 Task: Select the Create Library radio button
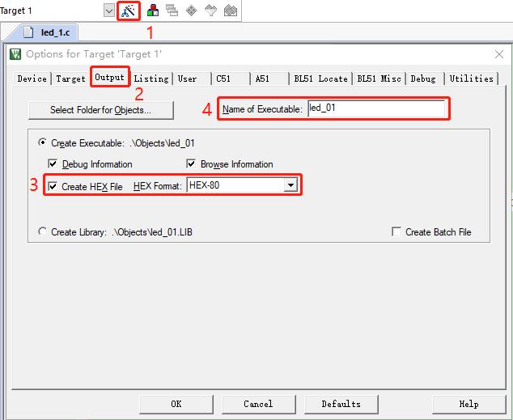pos(42,231)
